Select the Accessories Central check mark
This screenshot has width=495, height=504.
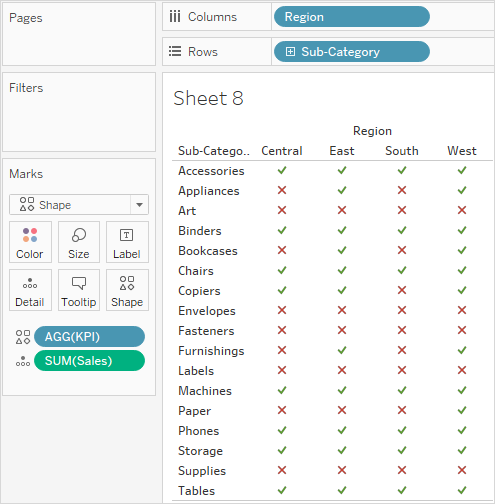click(x=282, y=170)
